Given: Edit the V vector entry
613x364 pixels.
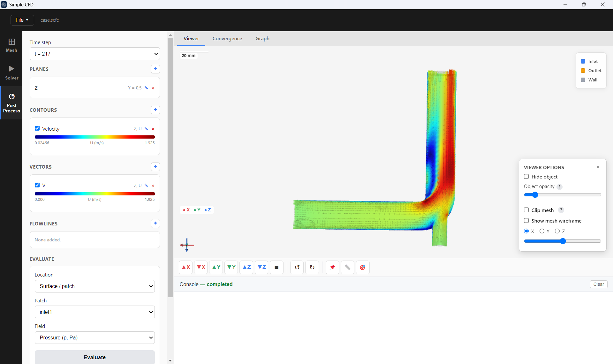Looking at the screenshot, I should point(146,186).
